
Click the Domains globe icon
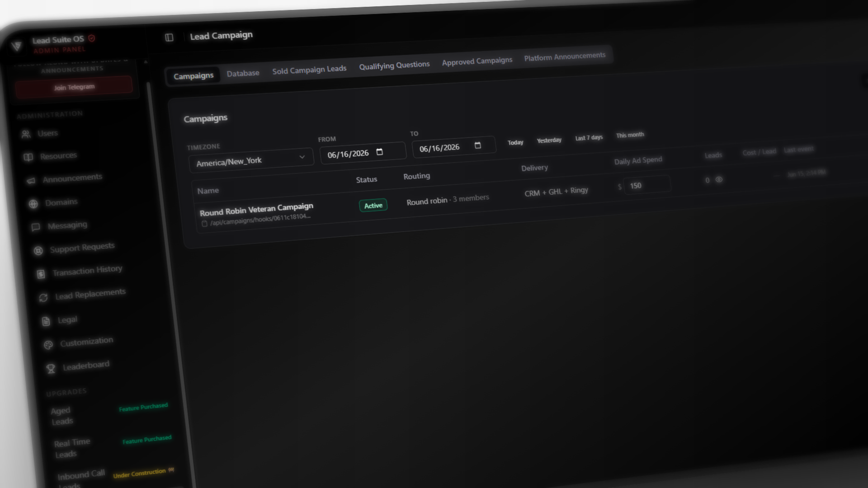coord(33,204)
